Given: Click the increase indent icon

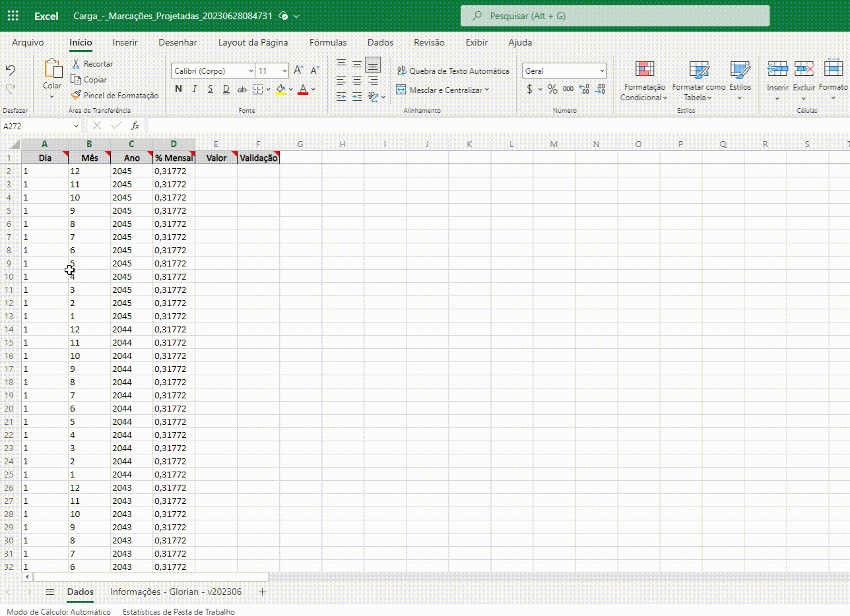Looking at the screenshot, I should [x=357, y=96].
